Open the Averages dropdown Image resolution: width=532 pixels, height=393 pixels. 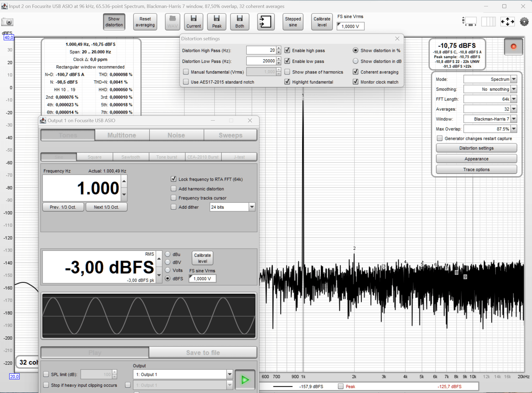(x=514, y=109)
